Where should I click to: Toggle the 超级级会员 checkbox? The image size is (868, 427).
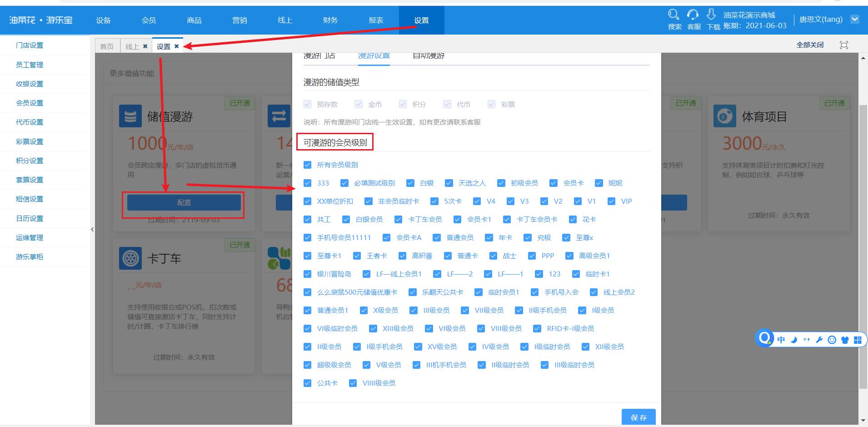click(308, 365)
